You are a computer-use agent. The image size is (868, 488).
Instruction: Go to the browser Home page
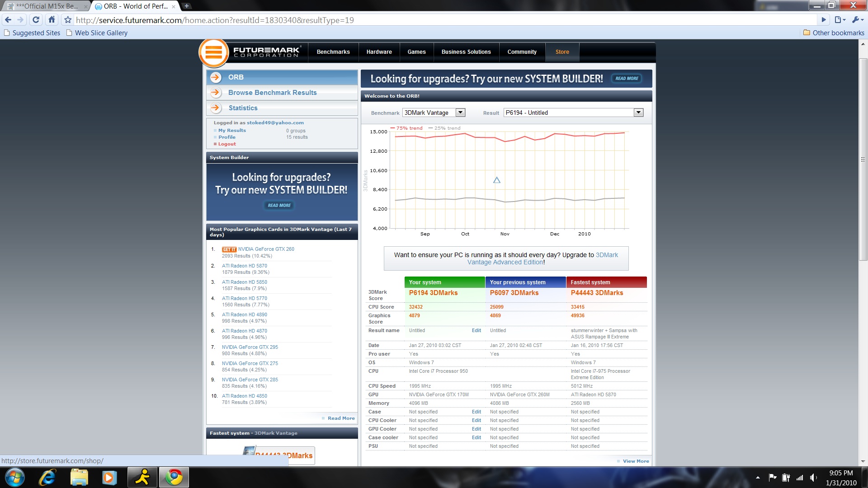(52, 20)
